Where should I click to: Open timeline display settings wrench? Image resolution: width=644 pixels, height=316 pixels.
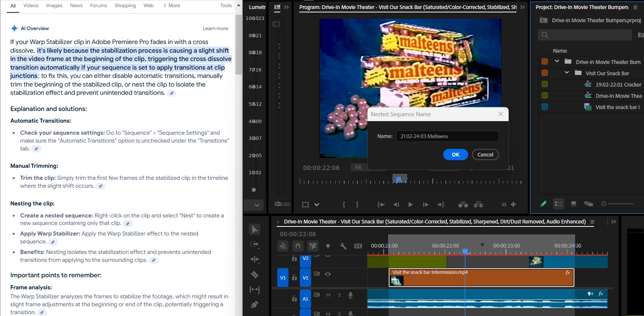343,246
